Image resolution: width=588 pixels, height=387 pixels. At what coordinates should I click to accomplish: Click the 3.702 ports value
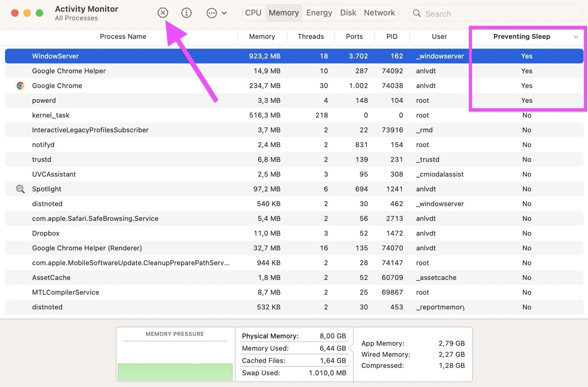click(358, 56)
